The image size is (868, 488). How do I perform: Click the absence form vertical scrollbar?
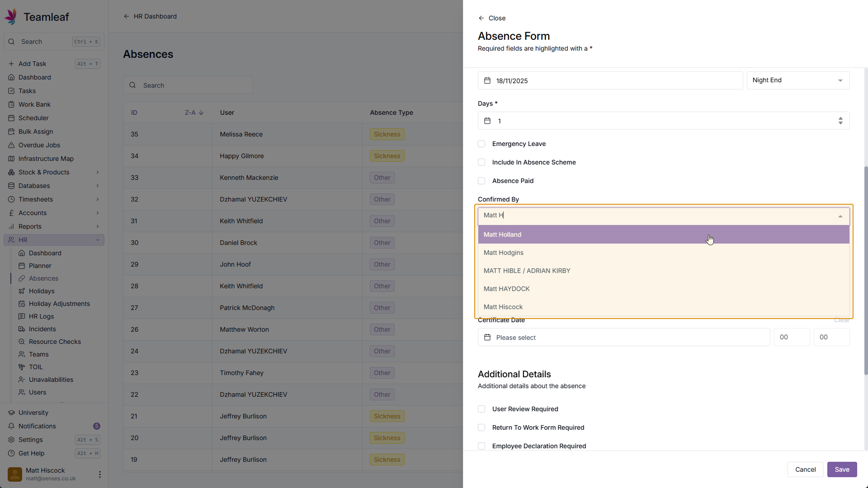(x=866, y=271)
